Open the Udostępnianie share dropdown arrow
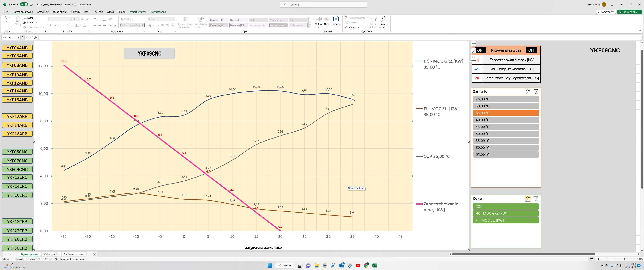This screenshot has width=644, height=270. 640,12
